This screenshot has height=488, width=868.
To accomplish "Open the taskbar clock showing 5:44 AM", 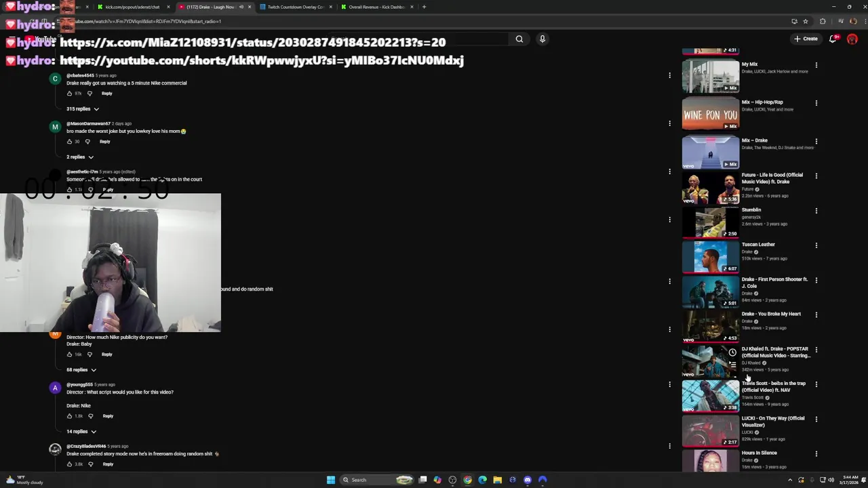I will (849, 480).
